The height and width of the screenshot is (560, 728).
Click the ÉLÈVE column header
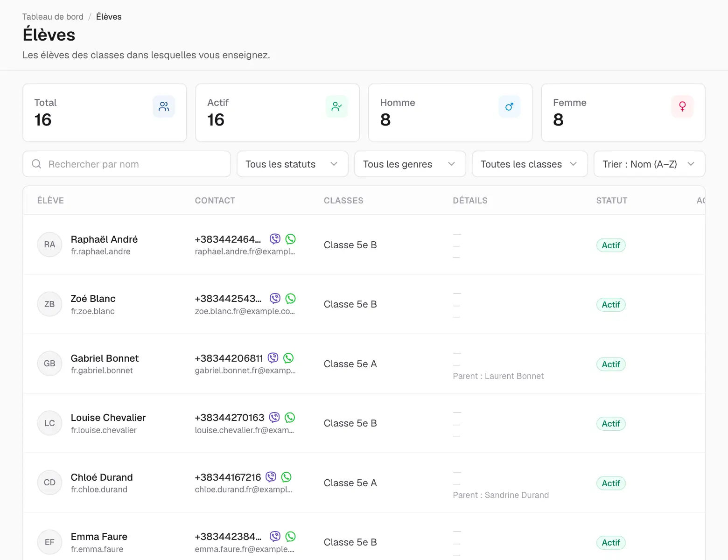[50, 201]
